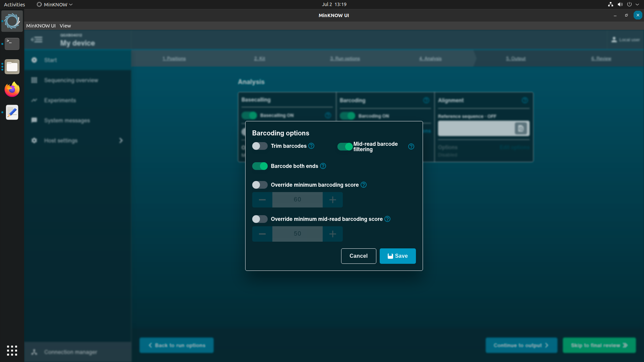Open Start in the sidebar

pos(78,60)
